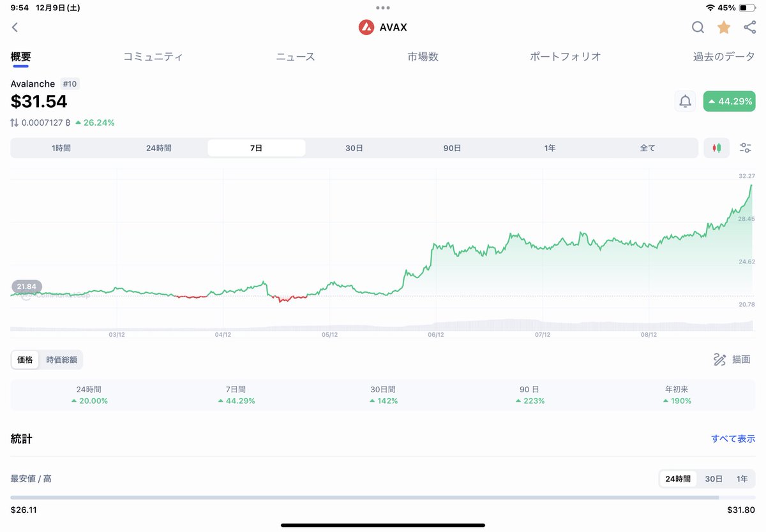Tap the low/high price range bar
The width and height of the screenshot is (766, 532).
pyautogui.click(x=383, y=498)
